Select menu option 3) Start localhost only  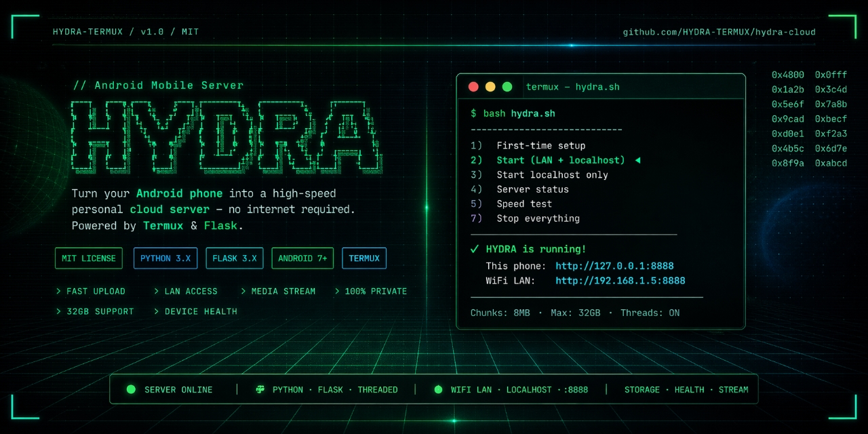pos(539,175)
